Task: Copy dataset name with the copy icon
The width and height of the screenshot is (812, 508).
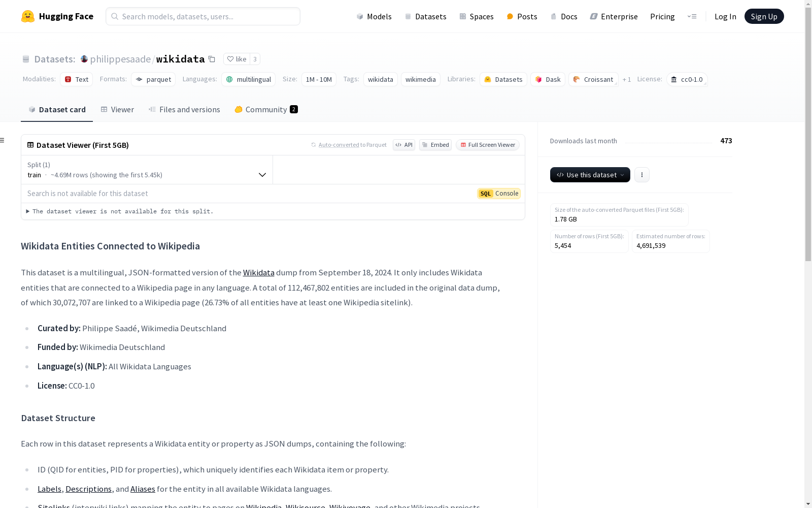Action: 212,59
